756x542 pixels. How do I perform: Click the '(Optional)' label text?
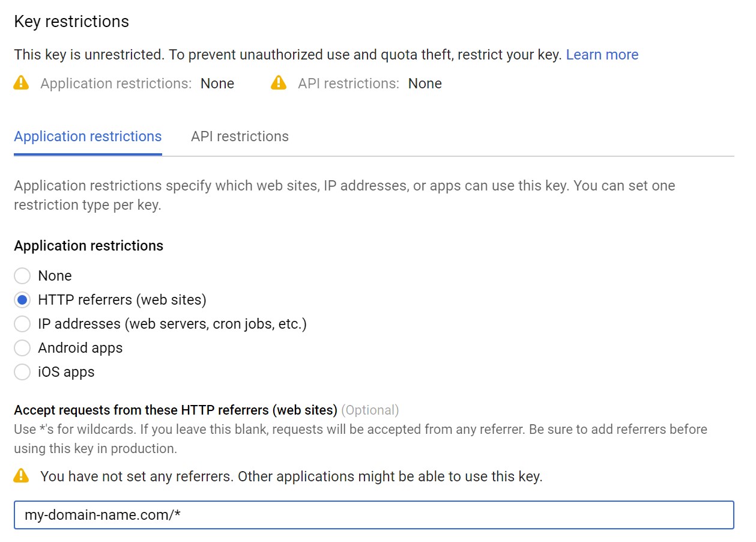click(x=370, y=410)
